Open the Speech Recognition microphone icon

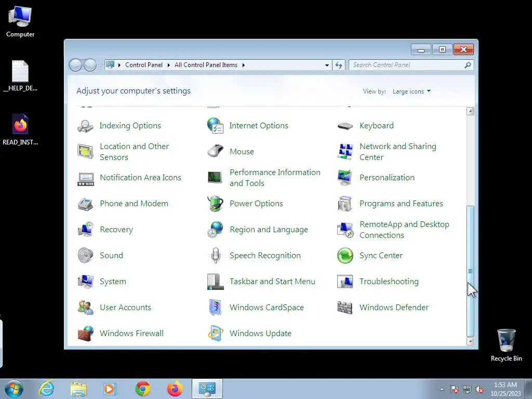tap(216, 256)
